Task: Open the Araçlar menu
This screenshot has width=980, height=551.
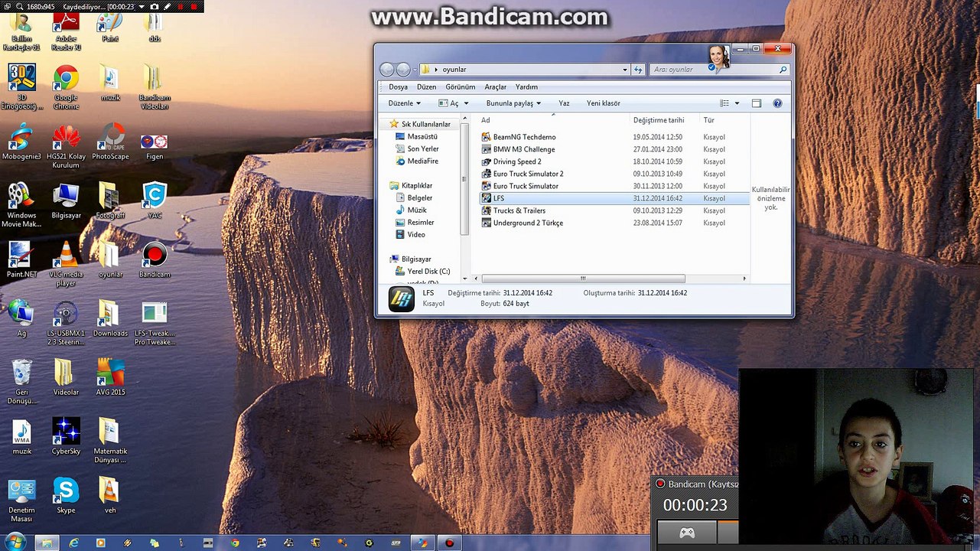Action: pyautogui.click(x=496, y=87)
